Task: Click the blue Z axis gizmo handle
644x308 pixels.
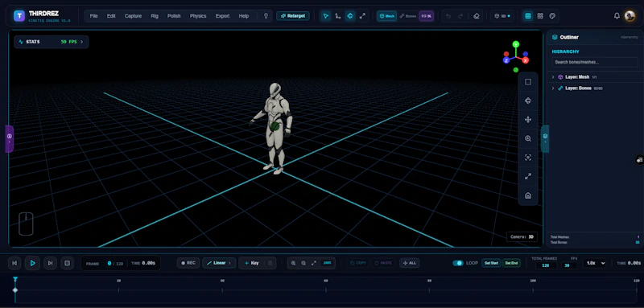Action: (506, 60)
